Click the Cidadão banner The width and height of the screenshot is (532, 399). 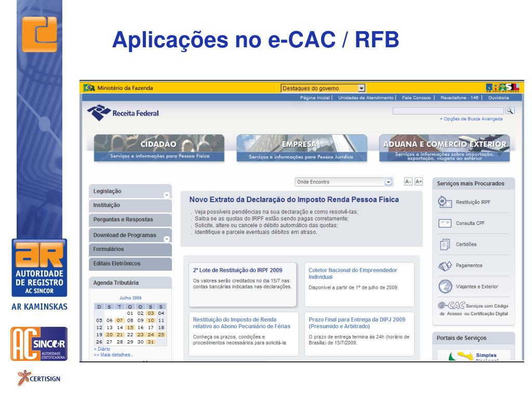click(159, 148)
